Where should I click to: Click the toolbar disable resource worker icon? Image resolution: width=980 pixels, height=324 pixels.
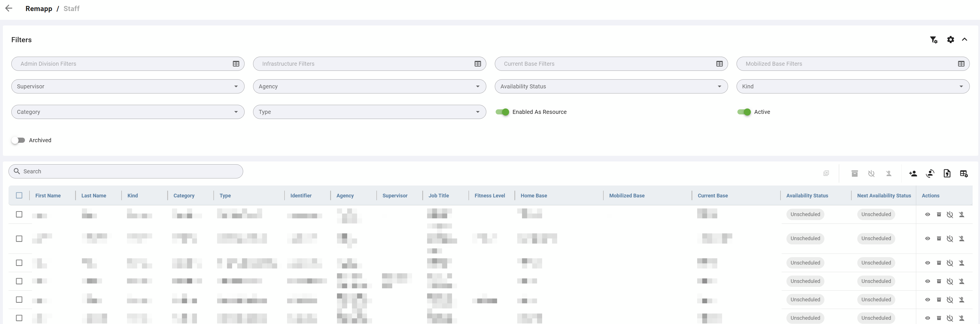(888, 173)
